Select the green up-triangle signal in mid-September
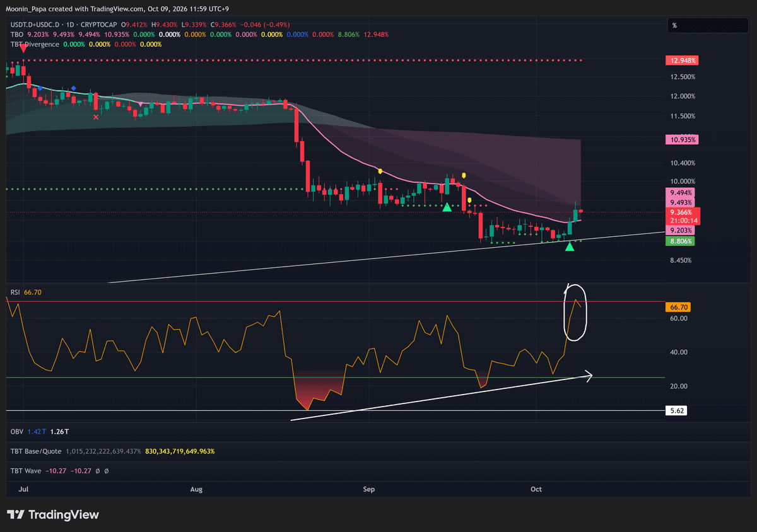The image size is (757, 532). [447, 207]
